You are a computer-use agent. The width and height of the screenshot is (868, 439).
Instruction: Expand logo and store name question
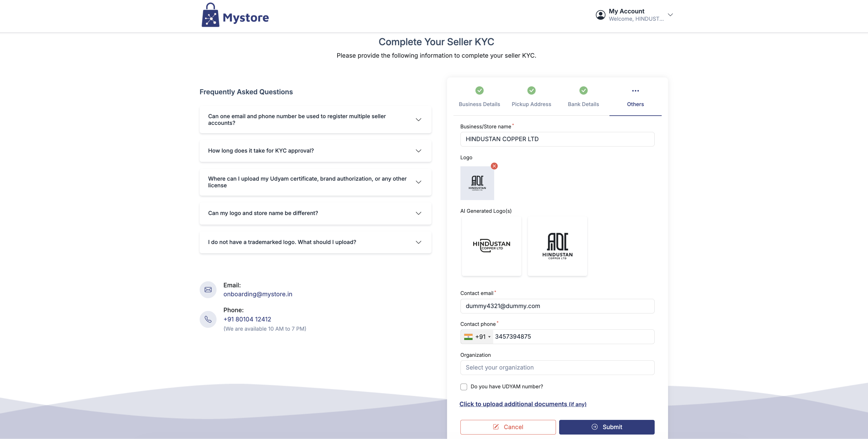(x=315, y=213)
